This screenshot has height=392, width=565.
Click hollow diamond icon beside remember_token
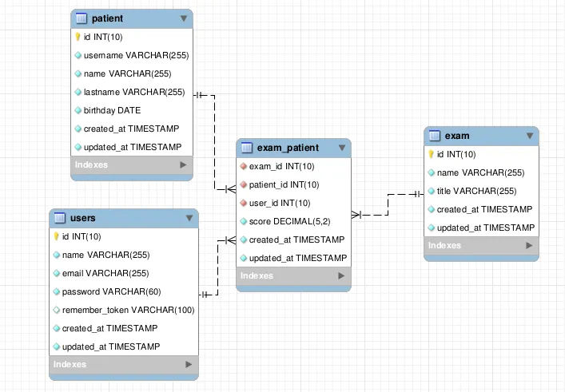tap(56, 310)
